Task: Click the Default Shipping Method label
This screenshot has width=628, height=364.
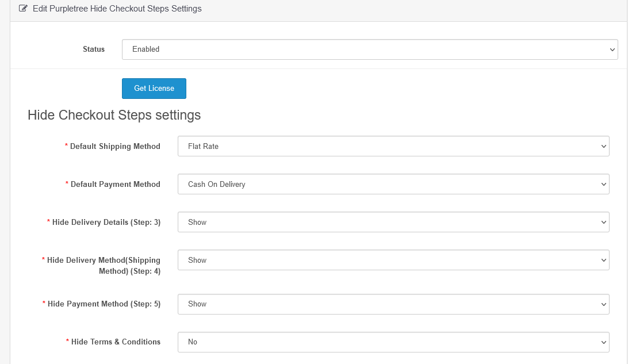Action: point(115,146)
